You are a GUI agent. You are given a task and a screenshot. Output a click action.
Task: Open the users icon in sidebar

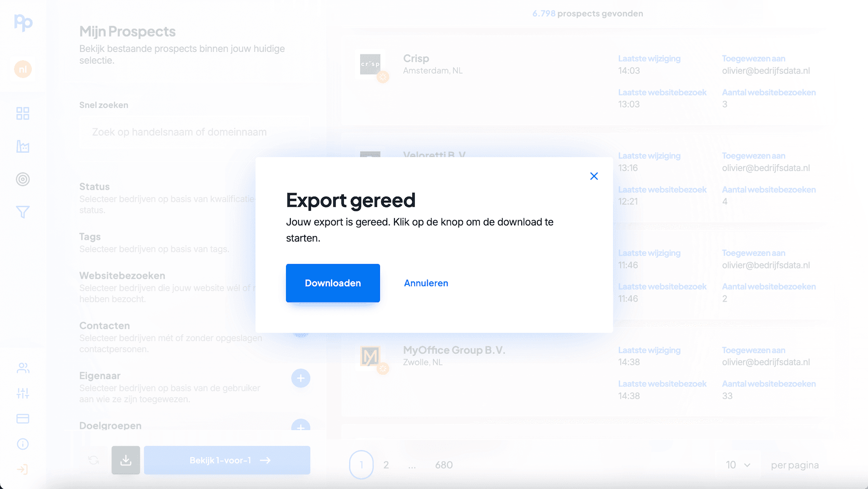tap(23, 368)
